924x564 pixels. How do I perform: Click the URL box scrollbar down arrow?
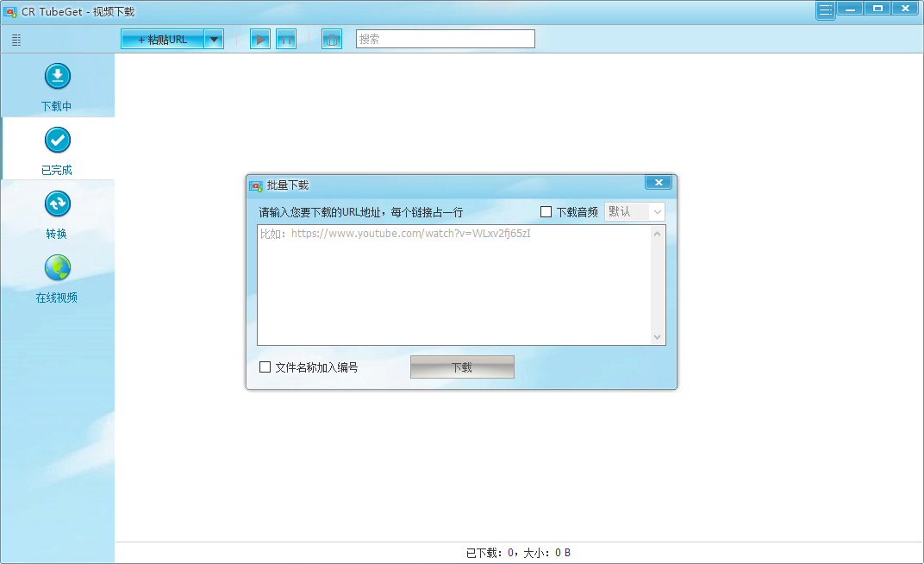(658, 337)
